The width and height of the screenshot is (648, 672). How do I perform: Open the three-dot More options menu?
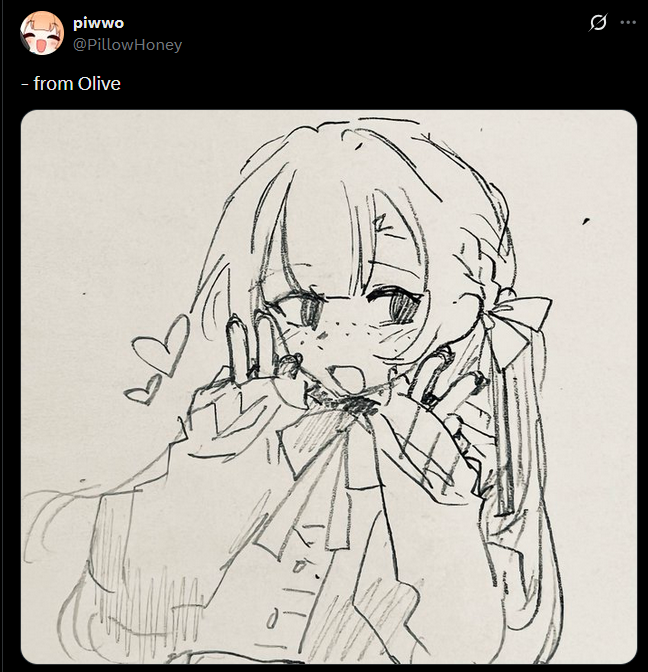[x=628, y=22]
